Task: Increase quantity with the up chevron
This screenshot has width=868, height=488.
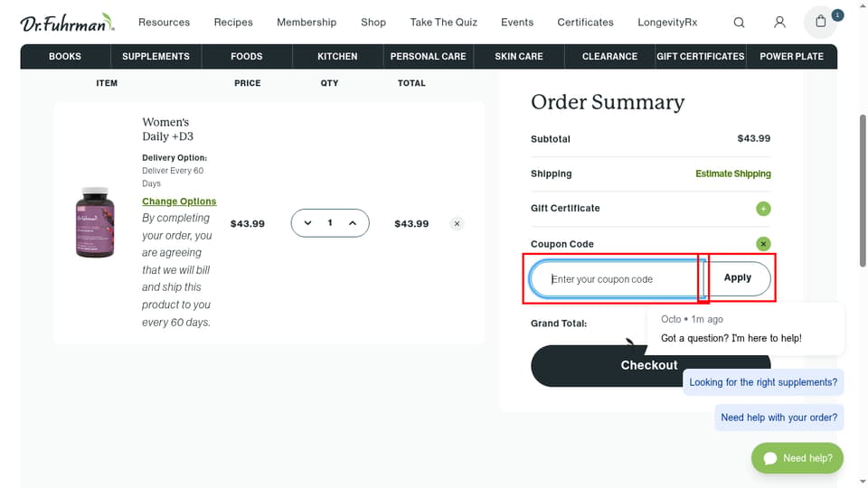Action: 353,223
